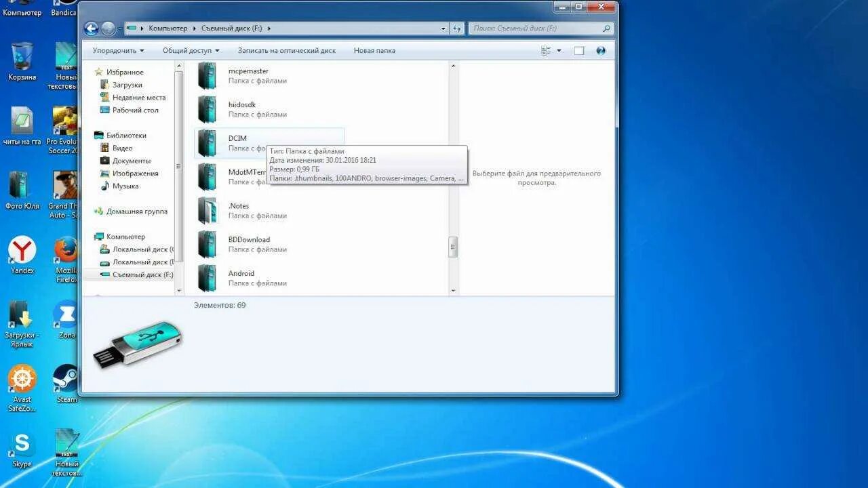Select the DCIM folder icon
Screen dimensions: 868x488
207,143
